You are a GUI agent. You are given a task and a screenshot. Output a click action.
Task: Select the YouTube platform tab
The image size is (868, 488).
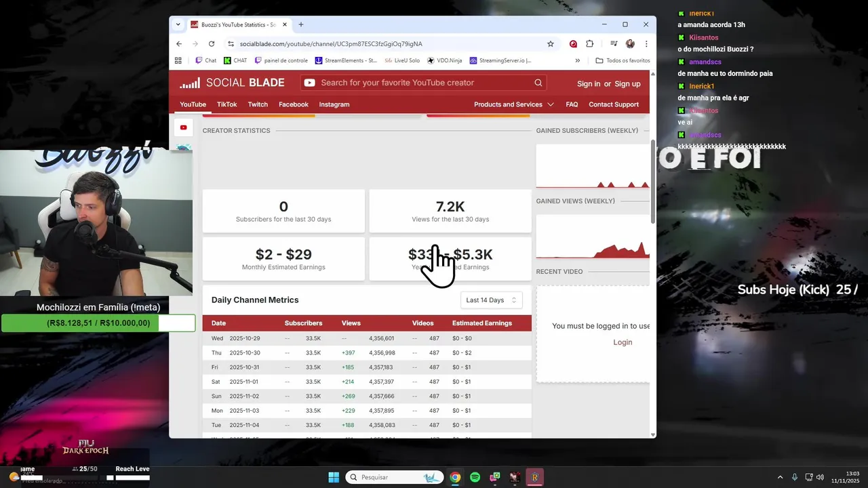tap(193, 104)
